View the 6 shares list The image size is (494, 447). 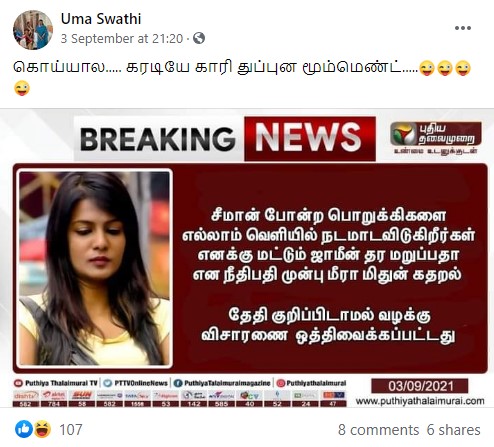coord(454,430)
